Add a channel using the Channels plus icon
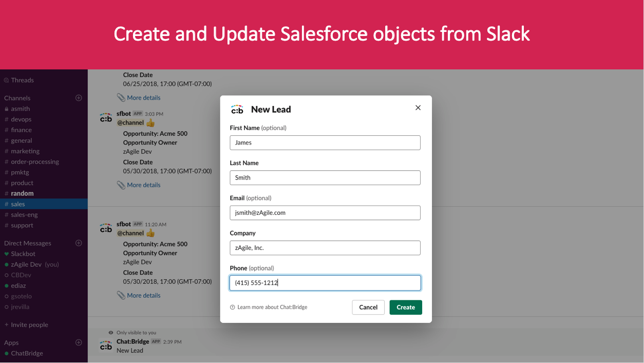Screen dimensions: 644x363 click(x=79, y=98)
